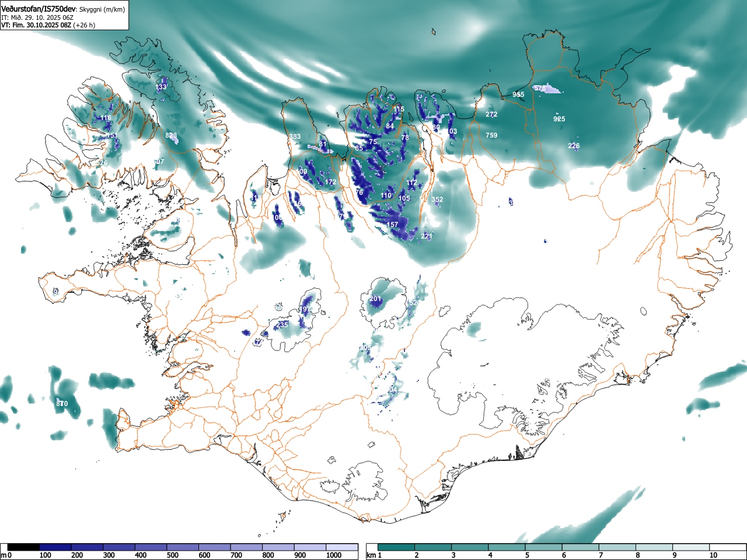Click the visibility value '157' on the map
Screen dimensions: 747x560
point(392,225)
